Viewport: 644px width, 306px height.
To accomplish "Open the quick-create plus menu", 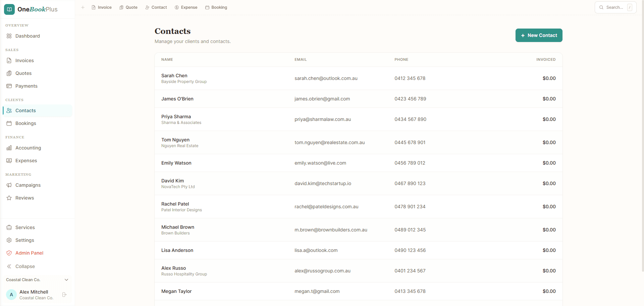I will click(x=83, y=7).
